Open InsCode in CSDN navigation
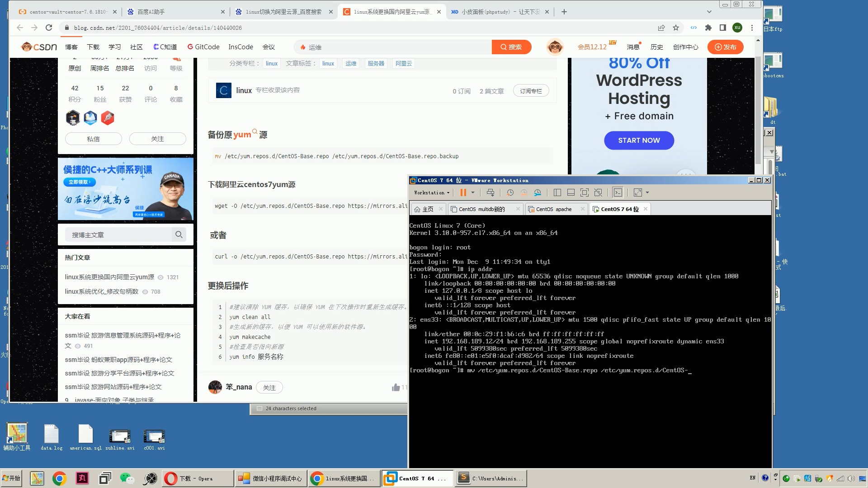 coord(241,47)
